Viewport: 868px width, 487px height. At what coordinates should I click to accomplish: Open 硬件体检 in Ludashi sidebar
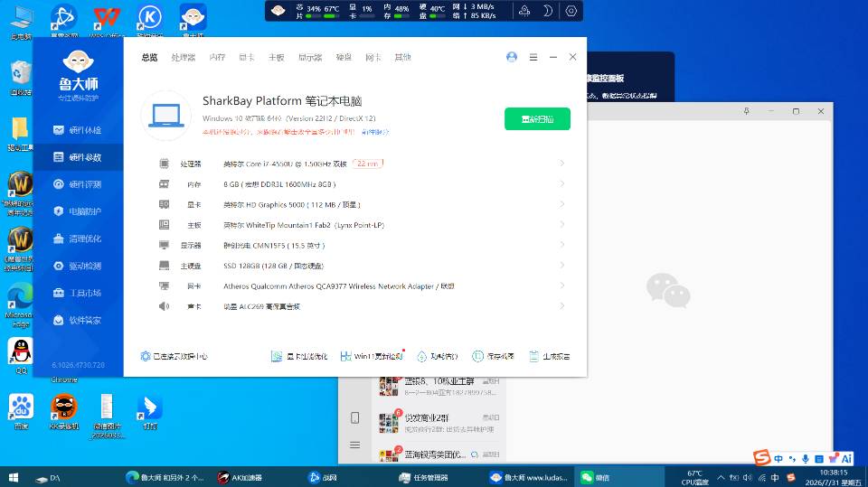click(78, 130)
